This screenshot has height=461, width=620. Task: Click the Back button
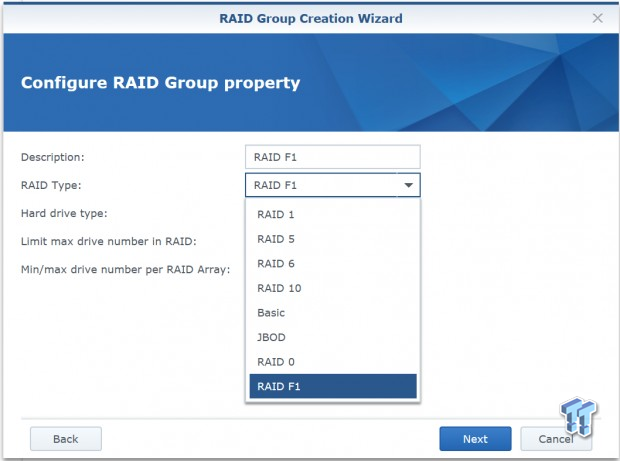(x=66, y=439)
